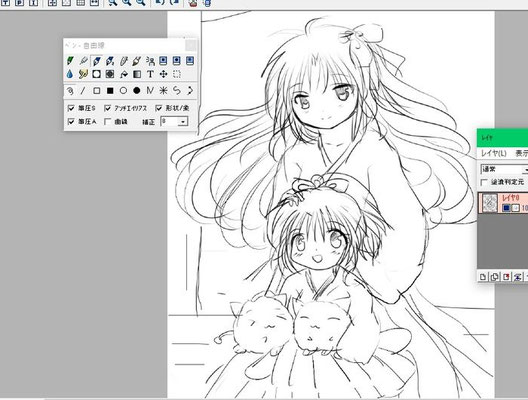Toggle the 筆圧S checkbox

click(71, 108)
